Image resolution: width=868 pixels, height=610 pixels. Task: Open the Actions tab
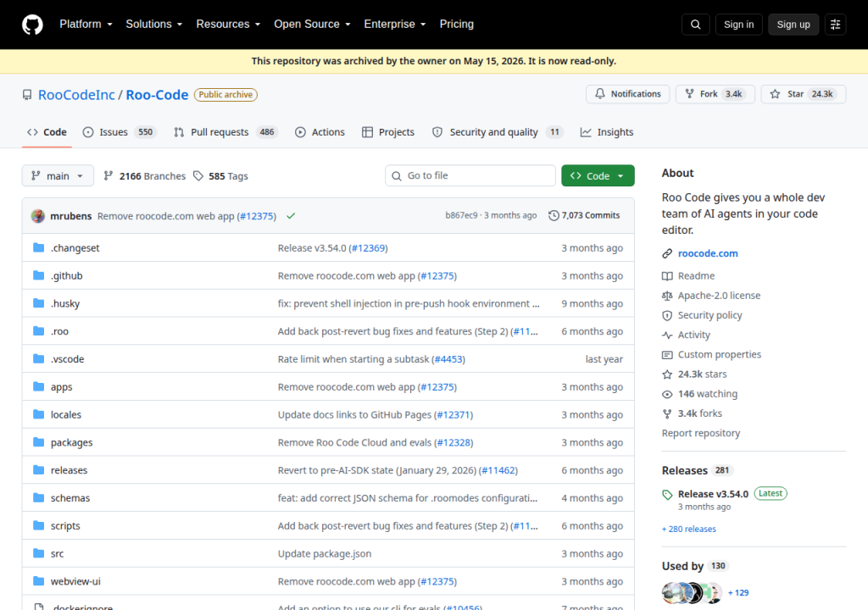(320, 132)
